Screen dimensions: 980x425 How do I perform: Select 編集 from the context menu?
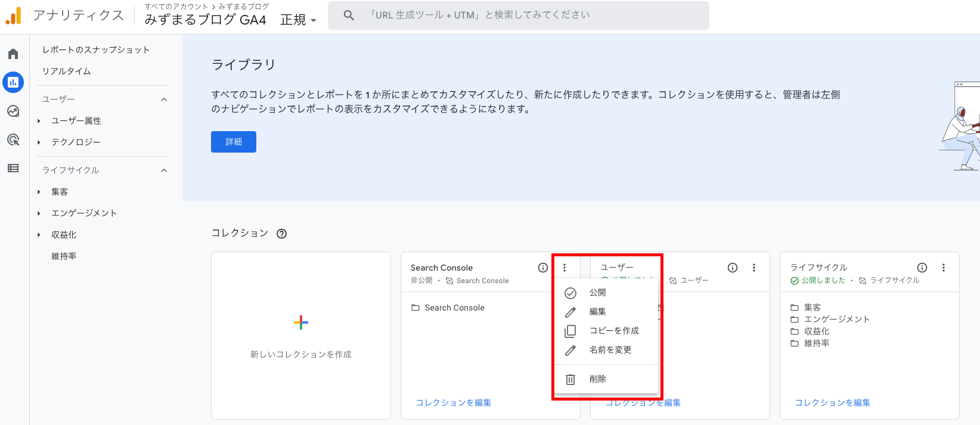606,312
